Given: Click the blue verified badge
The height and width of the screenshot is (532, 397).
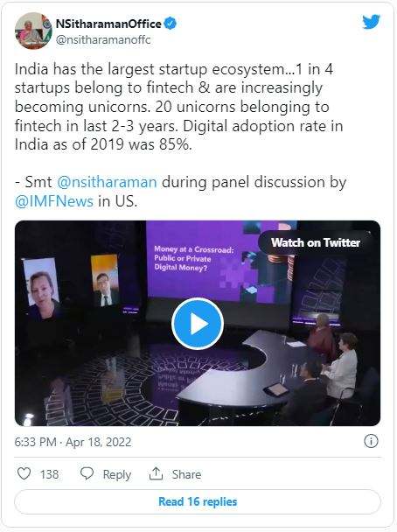Looking at the screenshot, I should [171, 24].
